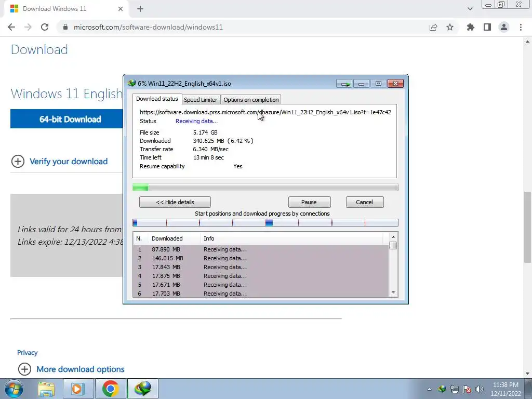
Task: Select connection row 17.843 MB
Action: 261,267
